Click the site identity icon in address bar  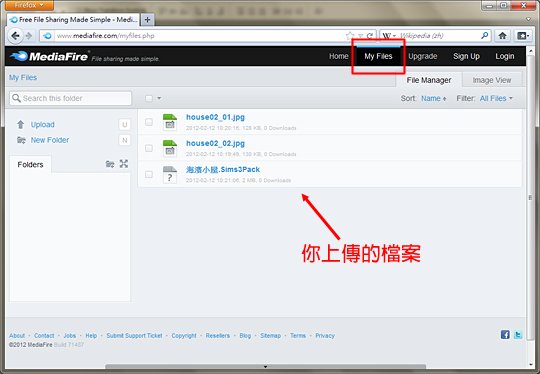point(48,35)
